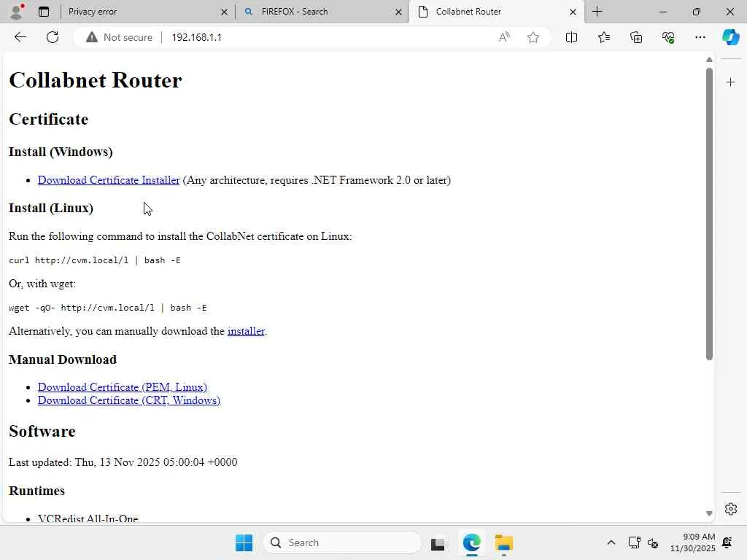Open the browser profile icon

[17, 12]
